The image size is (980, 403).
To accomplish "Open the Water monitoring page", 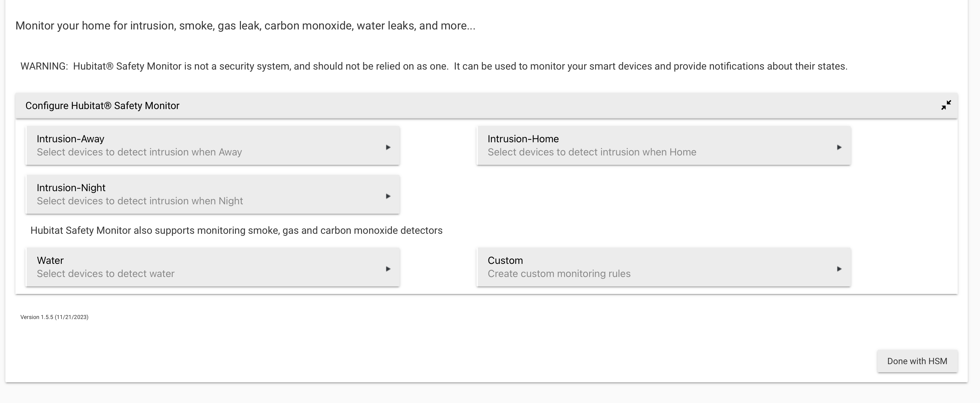I will coord(213,267).
